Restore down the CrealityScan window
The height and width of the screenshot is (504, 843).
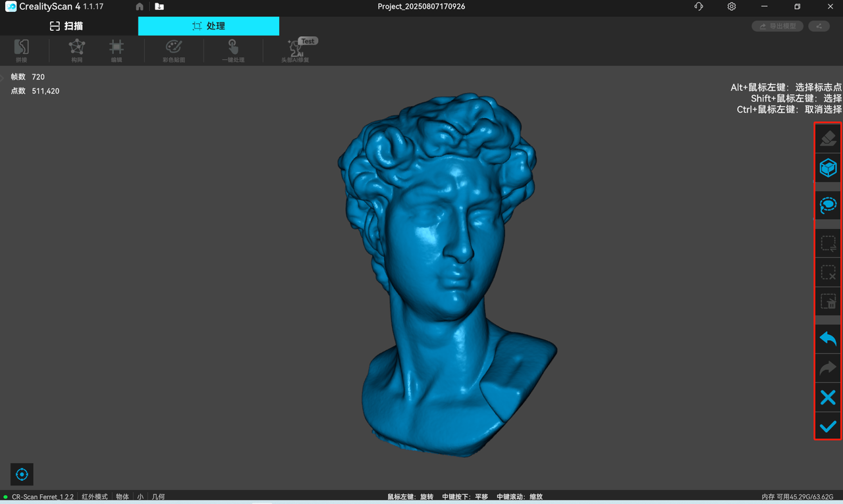point(797,7)
